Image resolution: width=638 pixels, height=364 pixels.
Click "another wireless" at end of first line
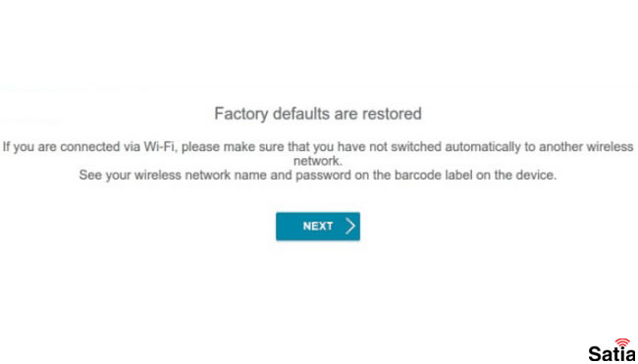[586, 147]
